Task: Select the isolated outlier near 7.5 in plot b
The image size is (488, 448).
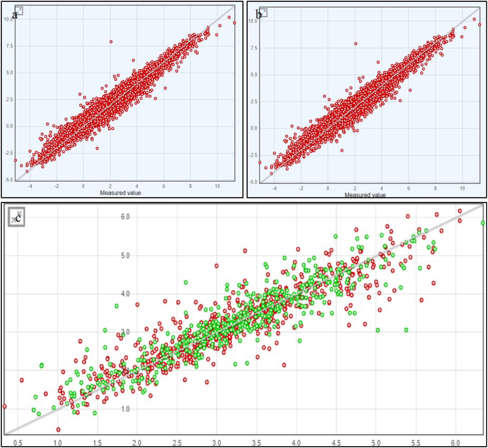Action: click(x=356, y=44)
